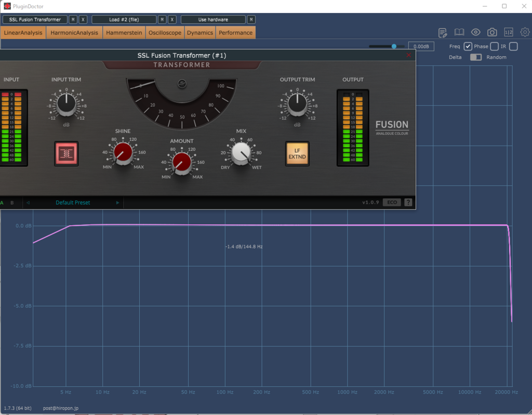This screenshot has width=532, height=415.
Task: Click the 1.7.3 (64 bit) version text
Action: point(18,408)
